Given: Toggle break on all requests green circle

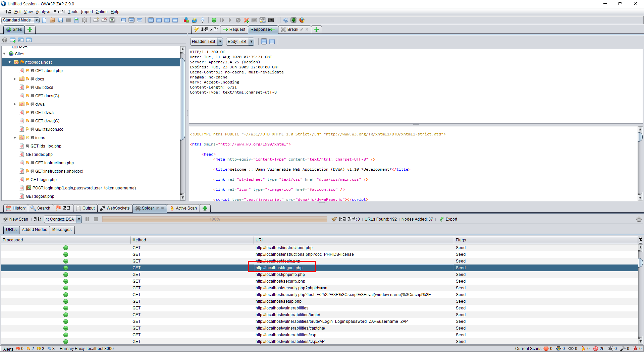Looking at the screenshot, I should point(214,20).
